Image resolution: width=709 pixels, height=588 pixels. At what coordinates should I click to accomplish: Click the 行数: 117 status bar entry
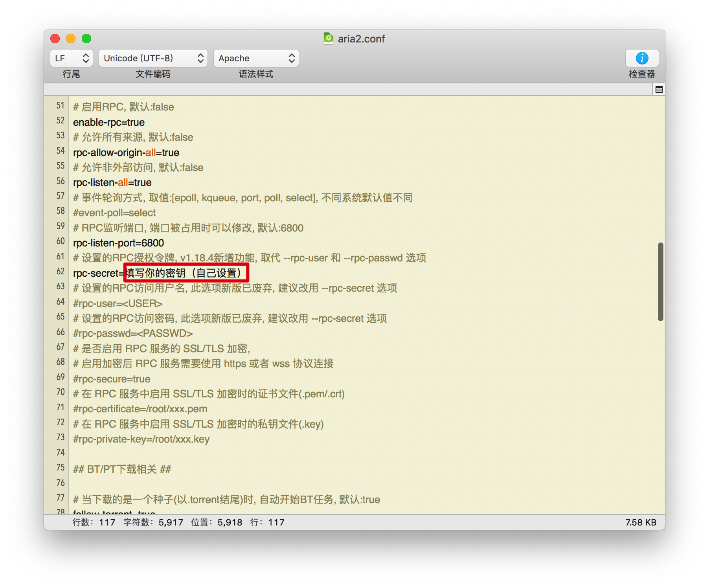click(94, 522)
